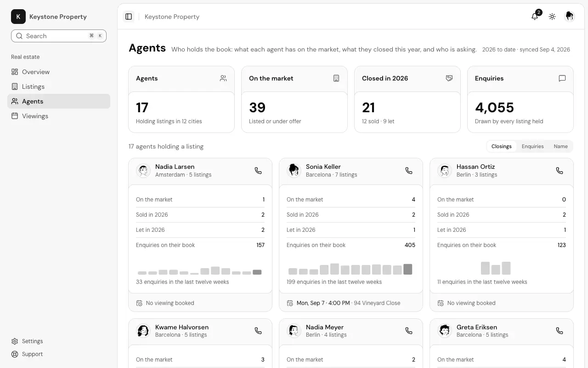The image size is (588, 368).
Task: Sort agents by Enquiries
Action: click(x=532, y=146)
